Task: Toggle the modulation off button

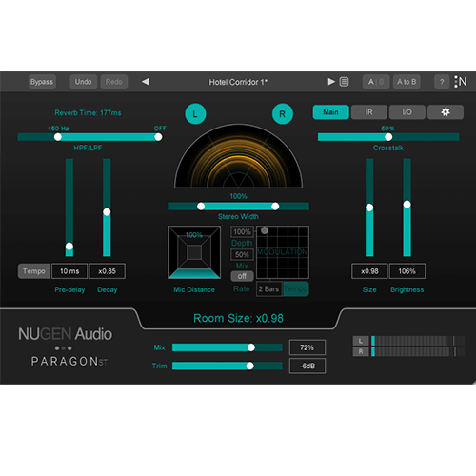Action: pos(242,276)
